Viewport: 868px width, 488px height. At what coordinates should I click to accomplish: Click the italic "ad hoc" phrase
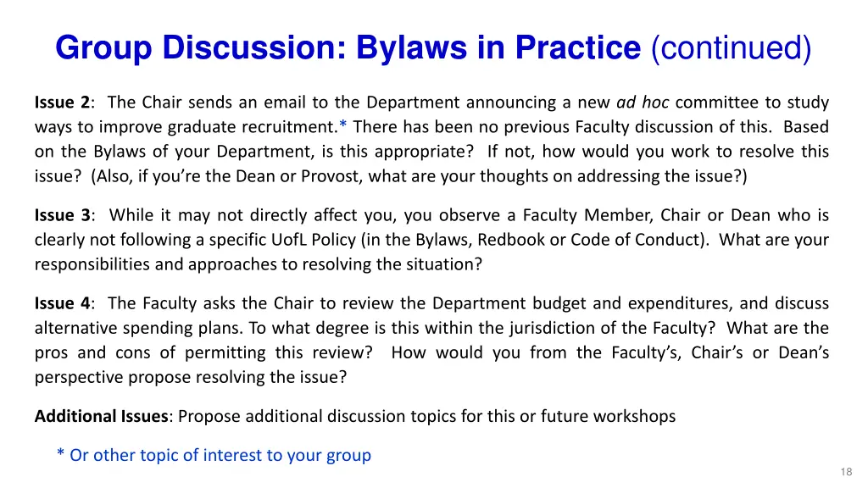click(x=643, y=103)
